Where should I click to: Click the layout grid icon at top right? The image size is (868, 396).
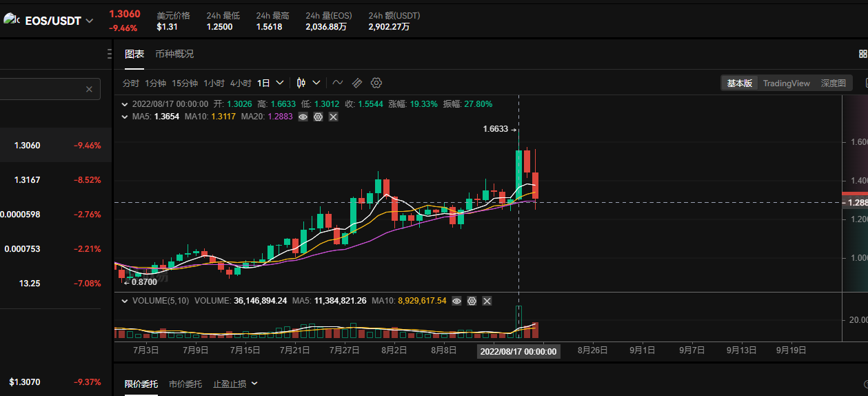click(862, 53)
